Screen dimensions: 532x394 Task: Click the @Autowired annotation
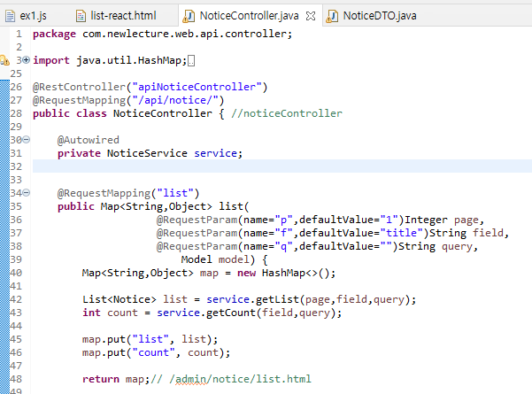[89, 140]
